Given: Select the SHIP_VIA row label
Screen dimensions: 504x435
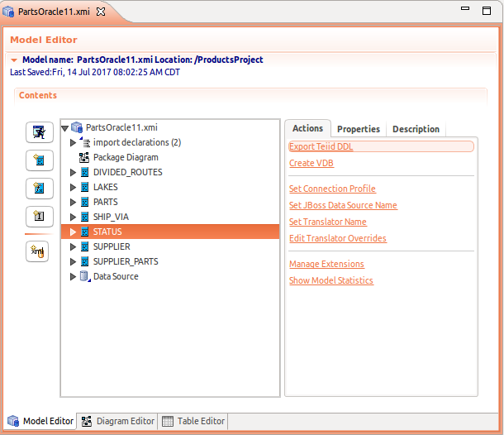Looking at the screenshot, I should click(x=111, y=217).
